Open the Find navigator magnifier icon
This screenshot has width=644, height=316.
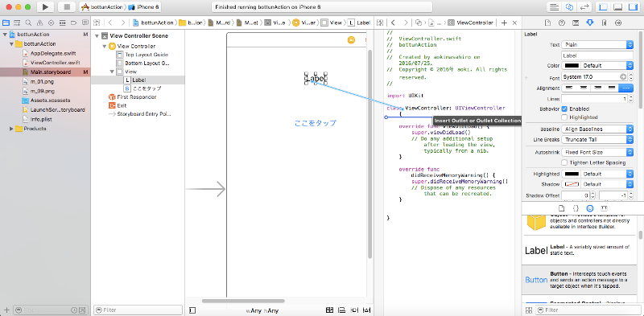tap(28, 23)
